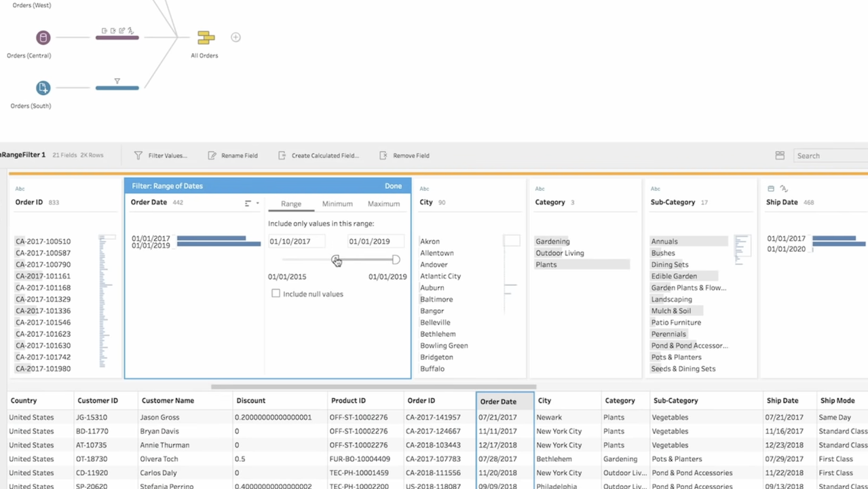The width and height of the screenshot is (868, 489).
Task: Click the left handle of the date range slider
Action: tap(337, 260)
